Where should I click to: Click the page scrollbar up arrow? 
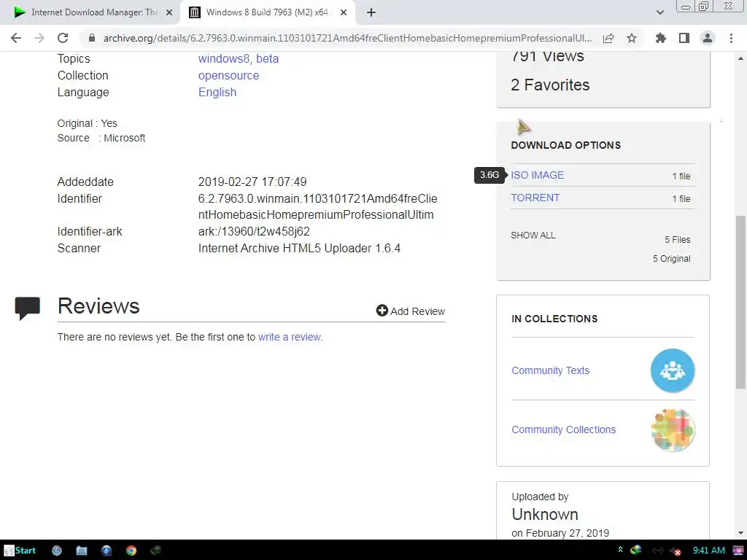[740, 58]
